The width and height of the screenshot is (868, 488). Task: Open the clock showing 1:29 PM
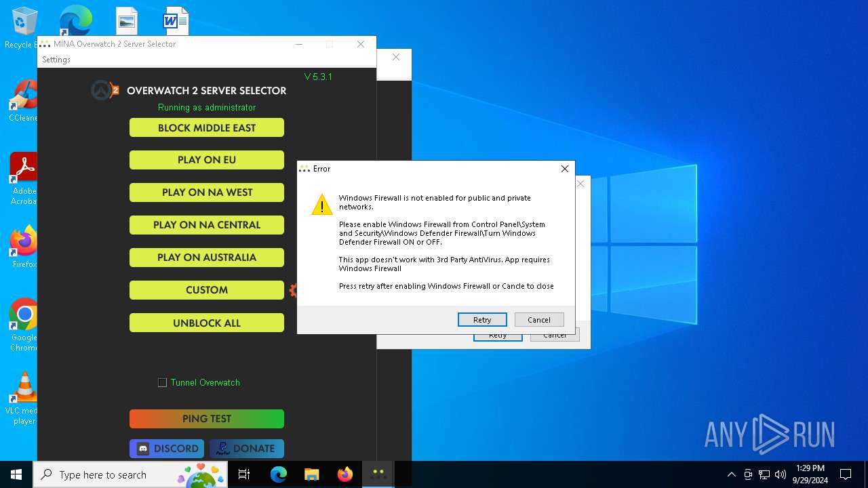tap(810, 474)
